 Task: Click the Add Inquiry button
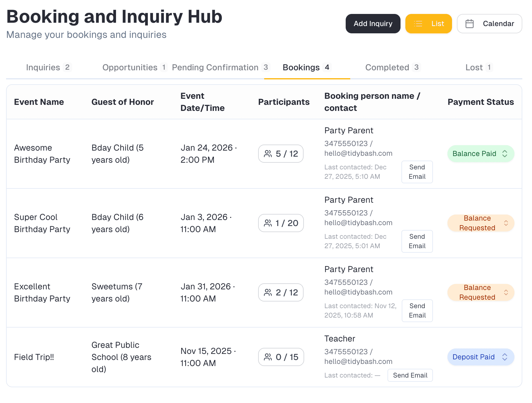[373, 23]
